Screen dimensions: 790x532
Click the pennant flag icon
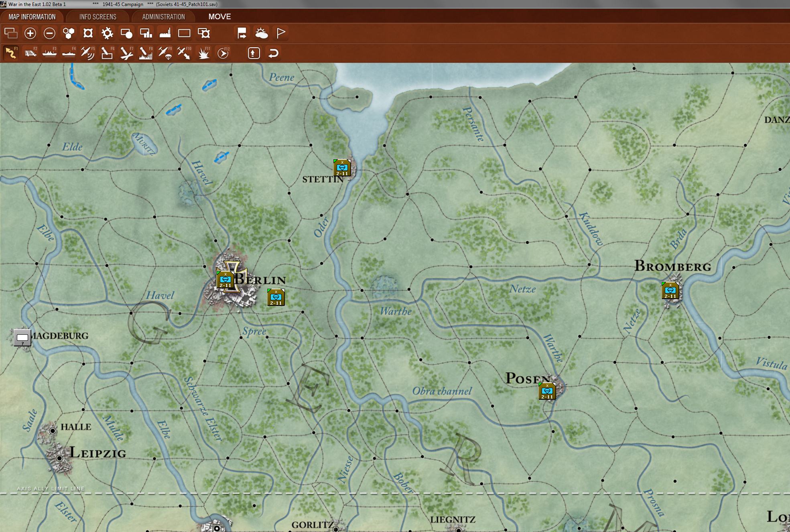(x=281, y=33)
